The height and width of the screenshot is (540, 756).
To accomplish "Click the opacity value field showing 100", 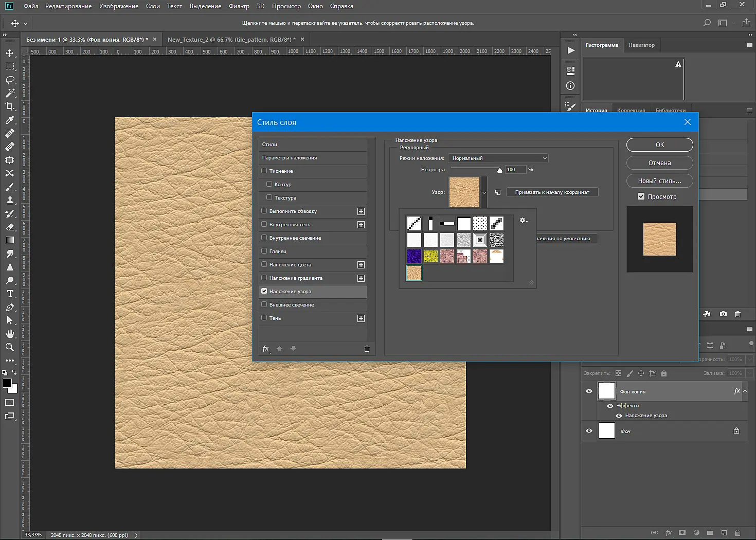I will 515,170.
